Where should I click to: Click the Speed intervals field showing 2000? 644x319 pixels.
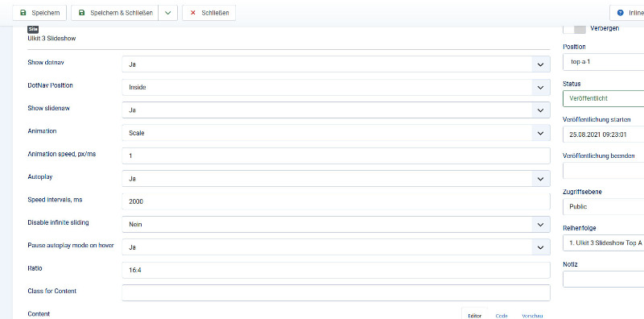point(336,201)
